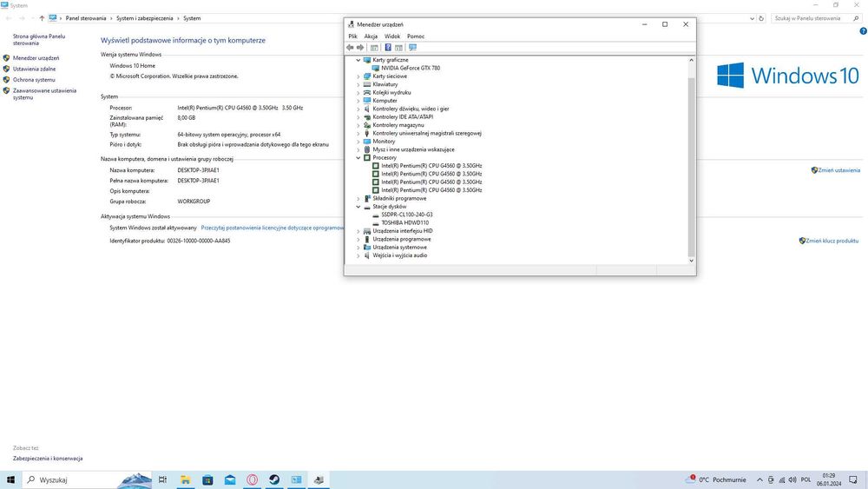
Task: Open Opera browser from the taskbar
Action: (252, 479)
